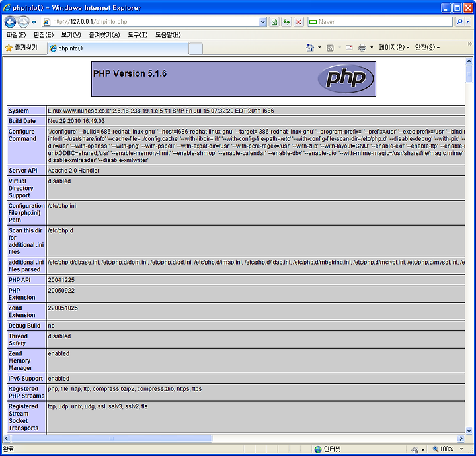Click the Naver search box
The height and width of the screenshot is (456, 476).
[380, 22]
